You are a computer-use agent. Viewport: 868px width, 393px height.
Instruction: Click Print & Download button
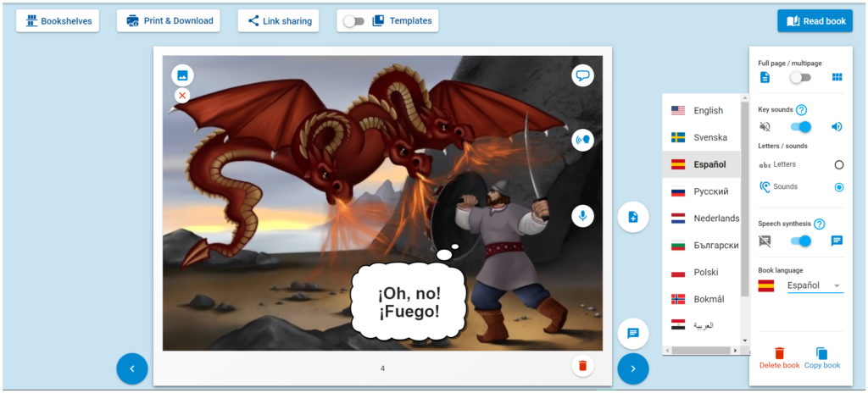[169, 21]
